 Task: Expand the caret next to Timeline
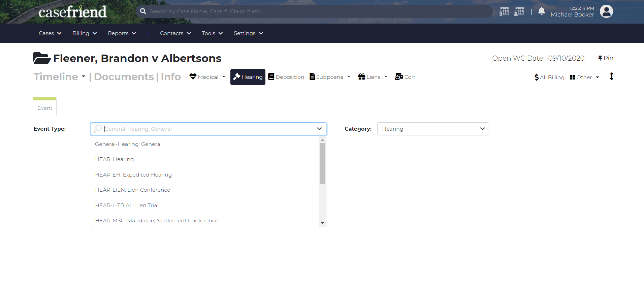point(83,76)
